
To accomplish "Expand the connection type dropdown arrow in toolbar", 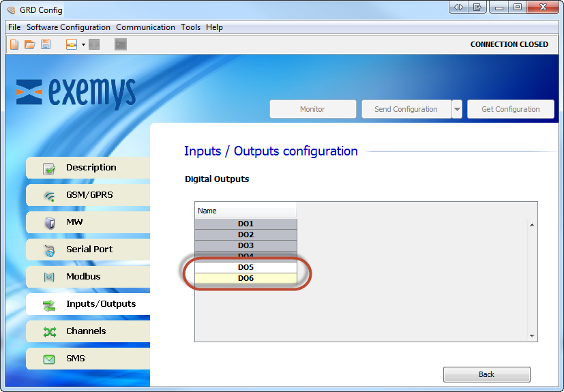I will [83, 44].
